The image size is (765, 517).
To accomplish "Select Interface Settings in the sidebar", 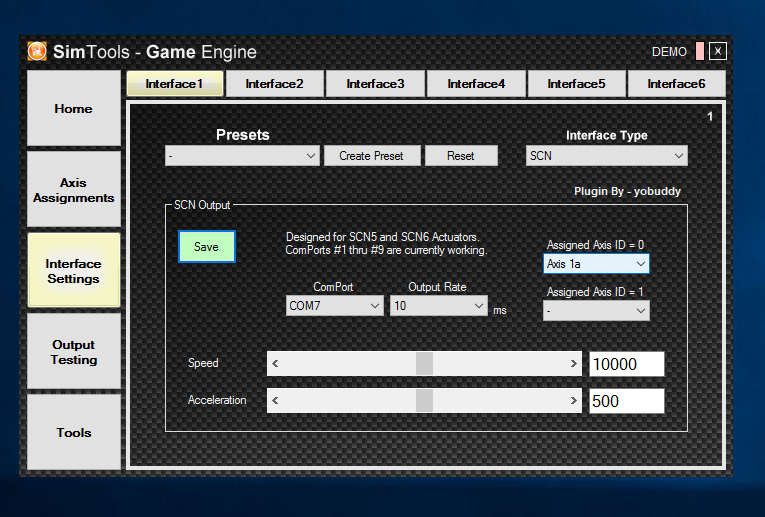I will point(74,270).
